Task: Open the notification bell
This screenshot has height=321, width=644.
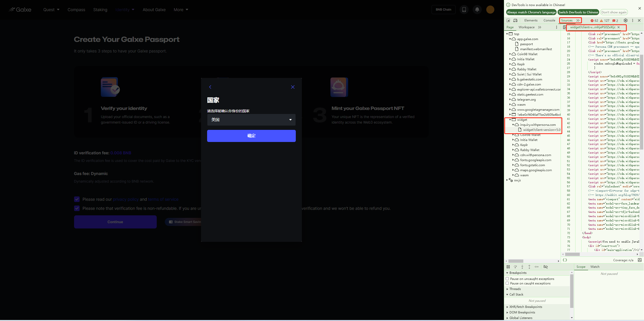Action: [477, 10]
